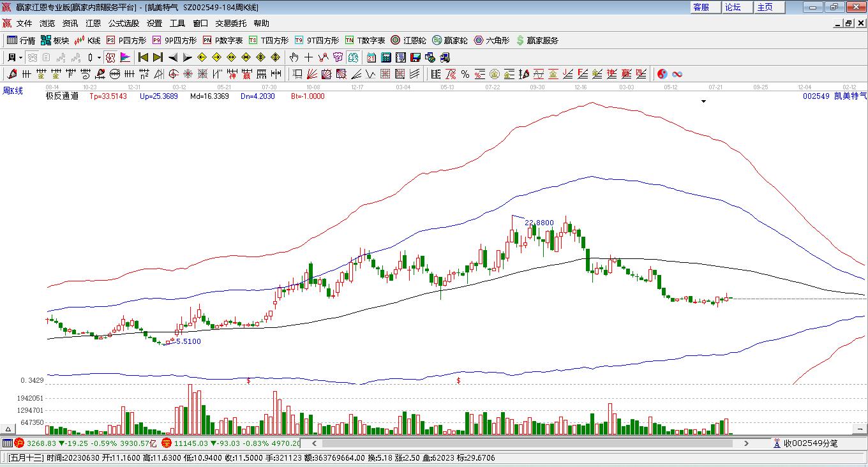Click the scrollbar right arrow
868x467 pixels.
(x=746, y=443)
